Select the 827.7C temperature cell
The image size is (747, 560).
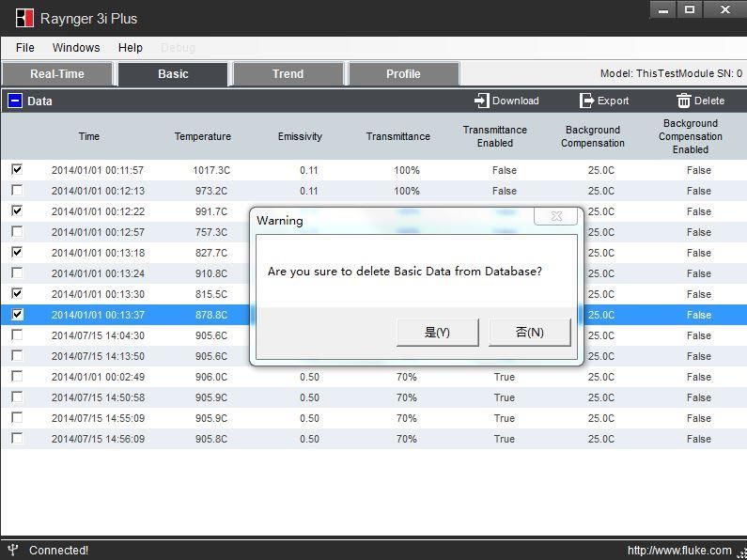click(x=211, y=253)
